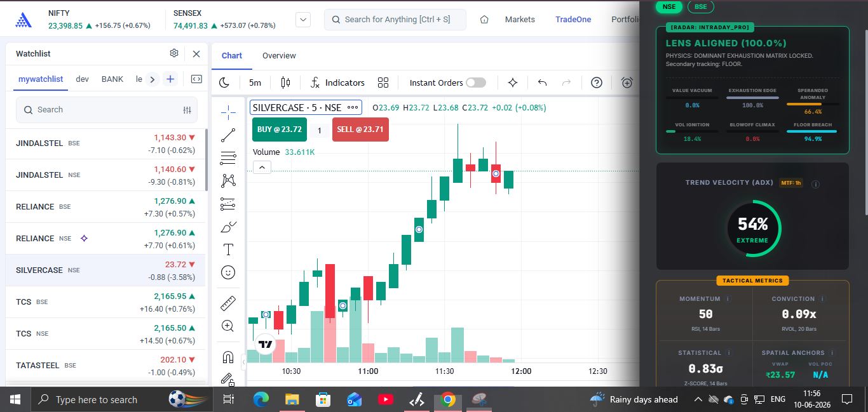Select the text annotation tool
This screenshot has height=412, width=868.
[x=228, y=249]
